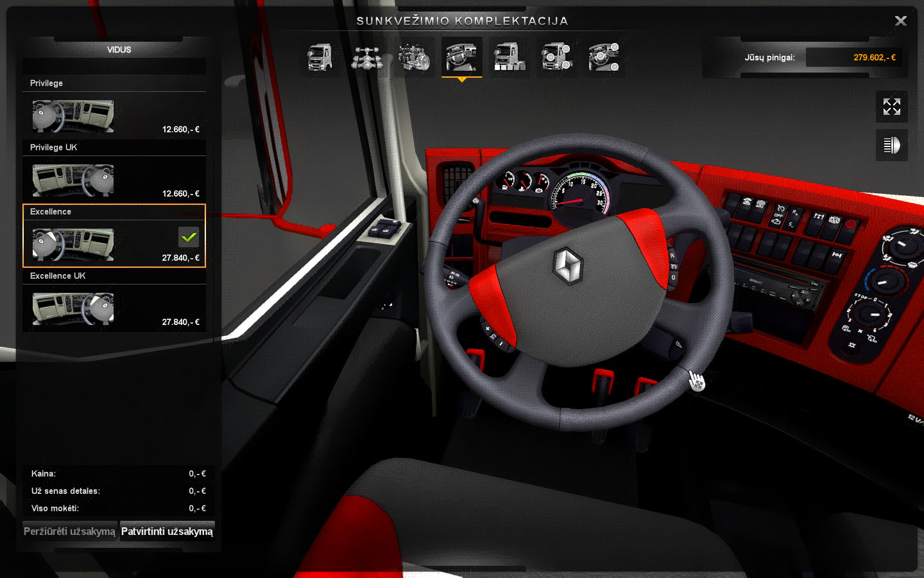
Task: Select the Privilege interior thumbnail
Action: [x=73, y=116]
